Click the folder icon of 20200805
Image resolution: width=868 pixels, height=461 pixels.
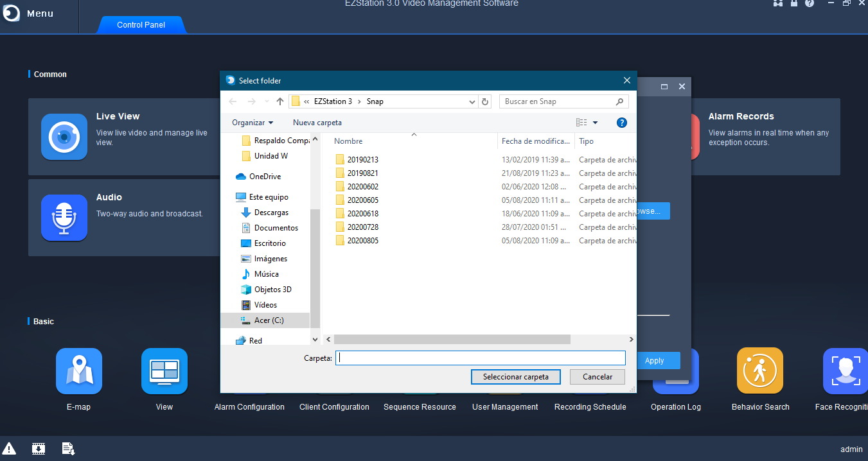coord(341,240)
